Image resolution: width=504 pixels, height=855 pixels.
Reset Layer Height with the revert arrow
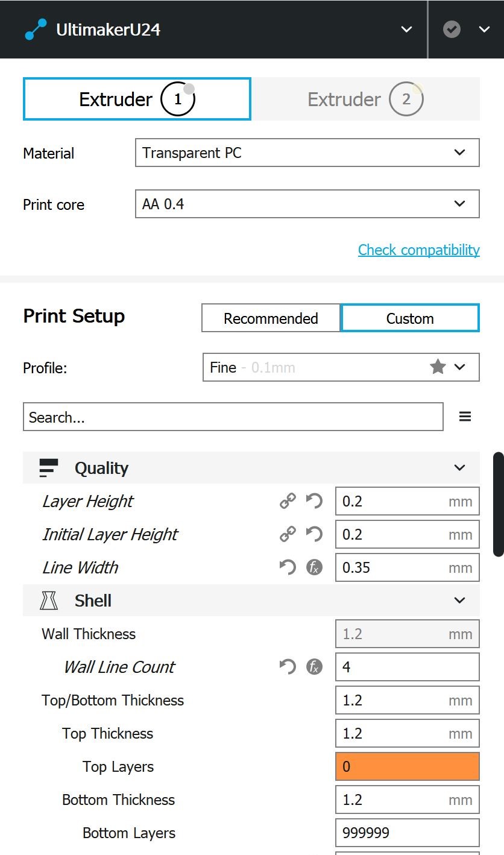(x=314, y=501)
